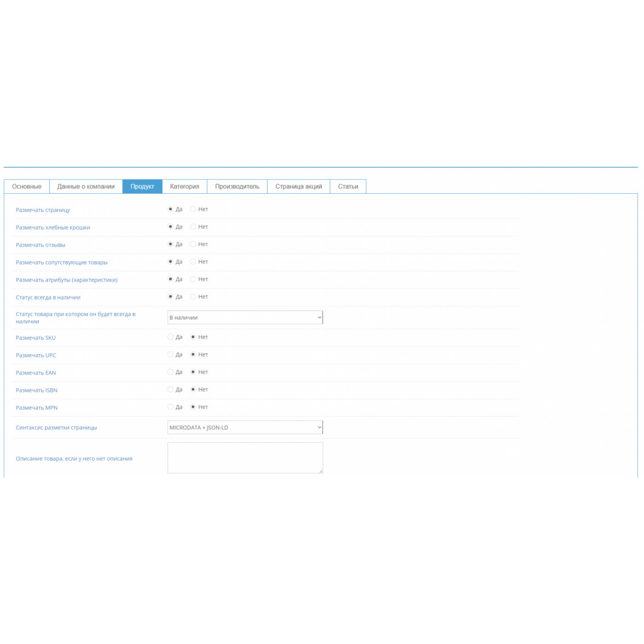Select Нет for Размечать хлебные крошки
Viewport: 644px width, 644px height.
(193, 227)
